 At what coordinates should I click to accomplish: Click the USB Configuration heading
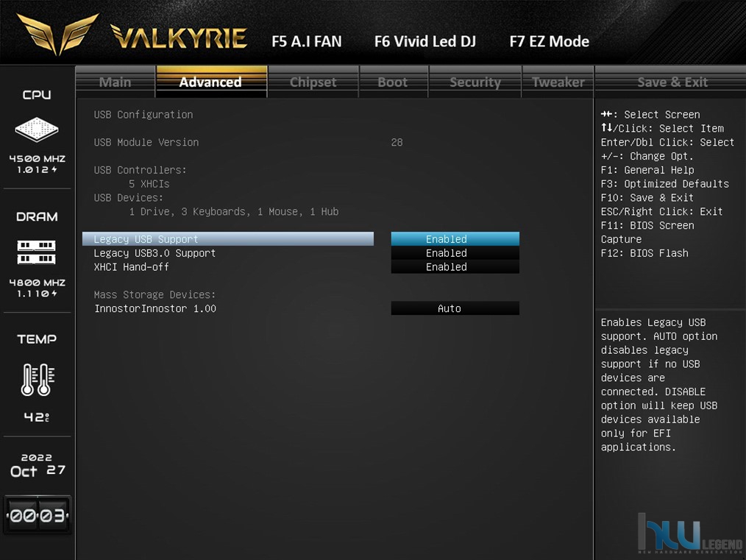click(x=143, y=115)
